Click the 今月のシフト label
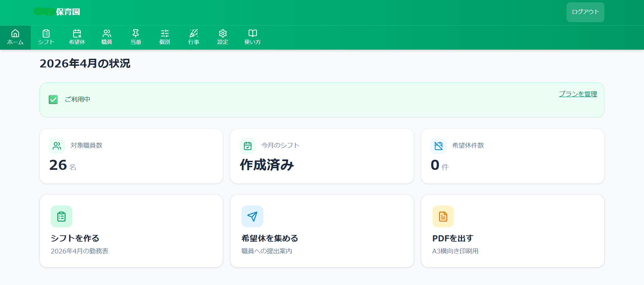The width and height of the screenshot is (644, 285). pyautogui.click(x=280, y=145)
